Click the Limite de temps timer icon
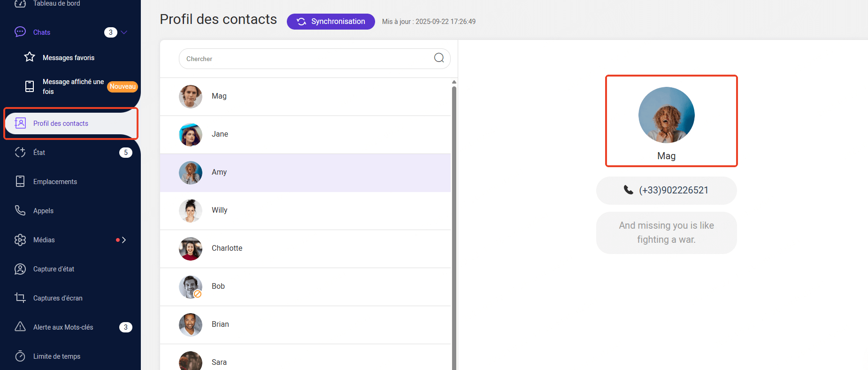The height and width of the screenshot is (370, 868). 20,356
